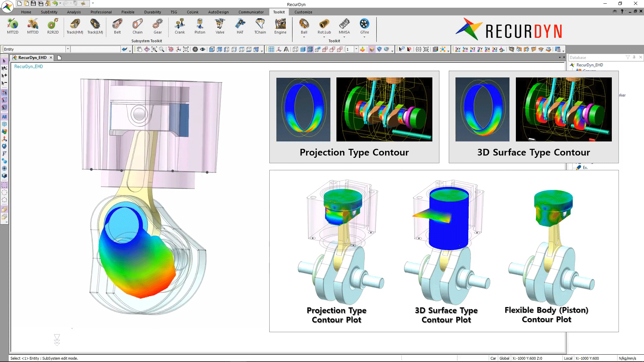Click the empty command input field beside Entity
Screen dimensions: 644x362
(96, 49)
